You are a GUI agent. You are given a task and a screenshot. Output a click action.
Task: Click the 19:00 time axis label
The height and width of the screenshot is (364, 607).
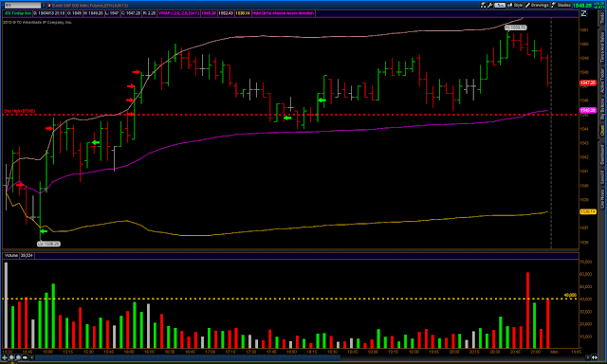point(373,352)
